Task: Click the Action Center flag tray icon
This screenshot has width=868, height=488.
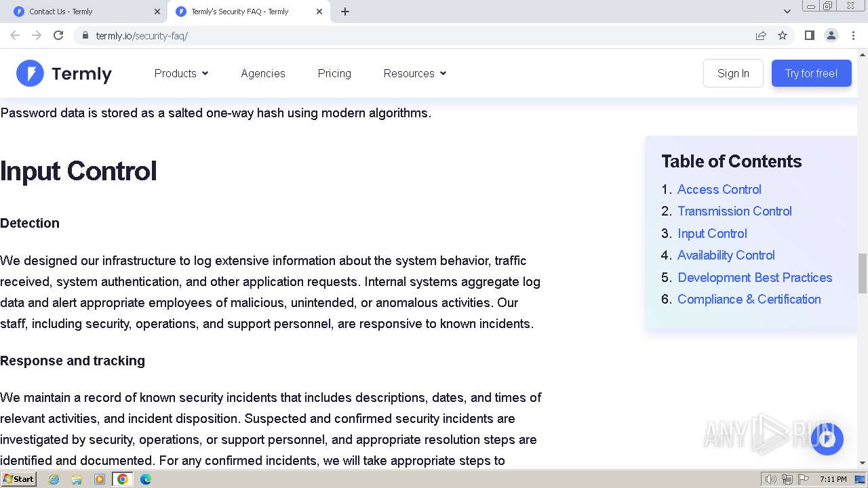Action: (804, 479)
